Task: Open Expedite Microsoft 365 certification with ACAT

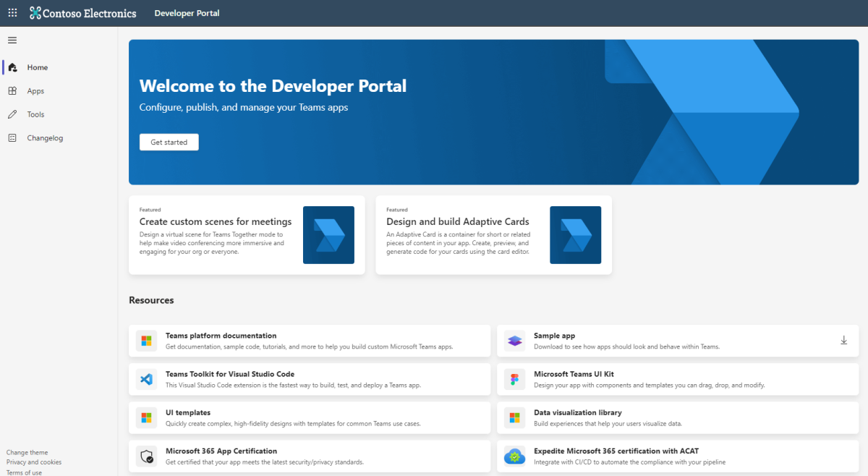Action: tap(678, 456)
